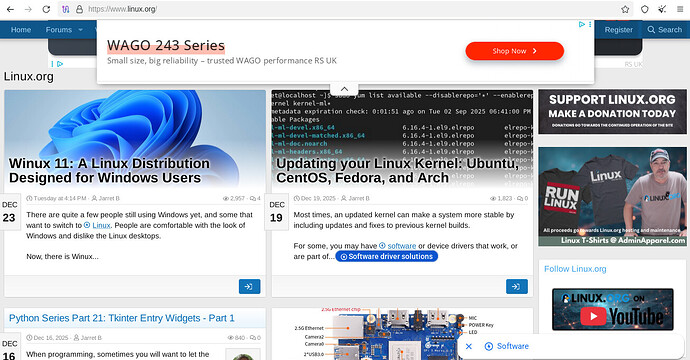Open the site lock security icon
This screenshot has width=690, height=360.
tap(79, 9)
